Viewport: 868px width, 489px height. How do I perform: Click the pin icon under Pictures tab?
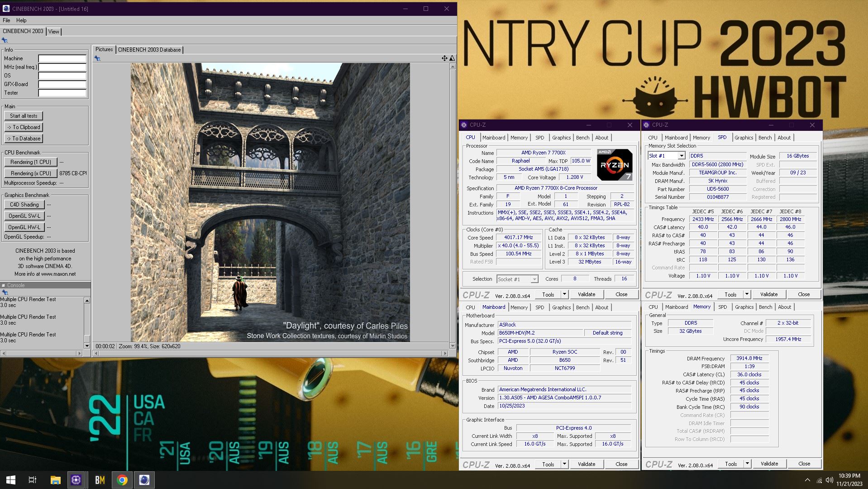coord(97,58)
